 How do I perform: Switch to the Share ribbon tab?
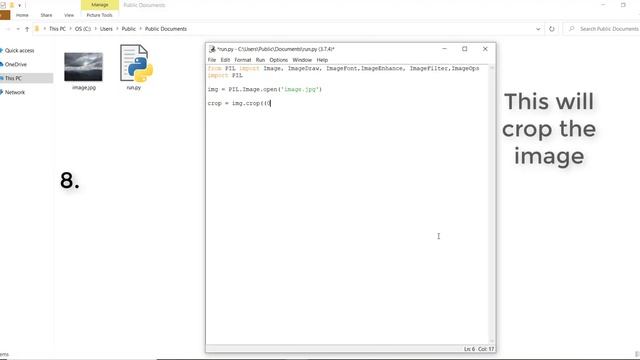pos(46,15)
